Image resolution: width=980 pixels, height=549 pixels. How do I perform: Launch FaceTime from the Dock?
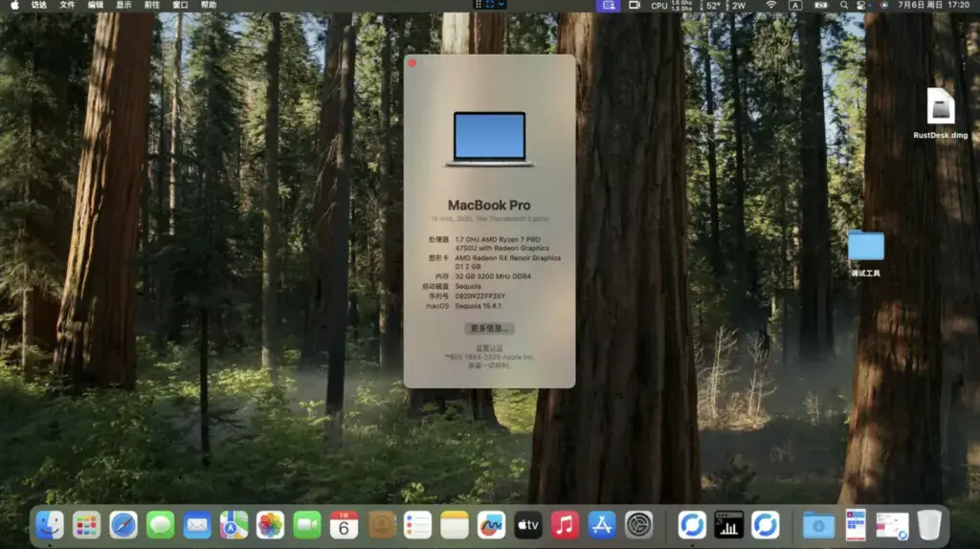(307, 525)
